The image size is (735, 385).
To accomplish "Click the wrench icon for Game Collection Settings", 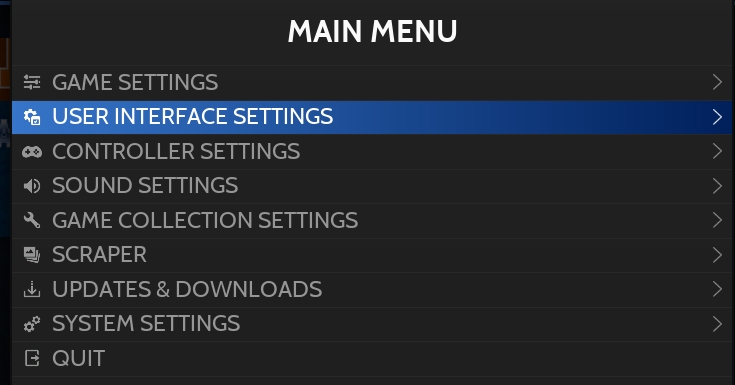I will [32, 220].
